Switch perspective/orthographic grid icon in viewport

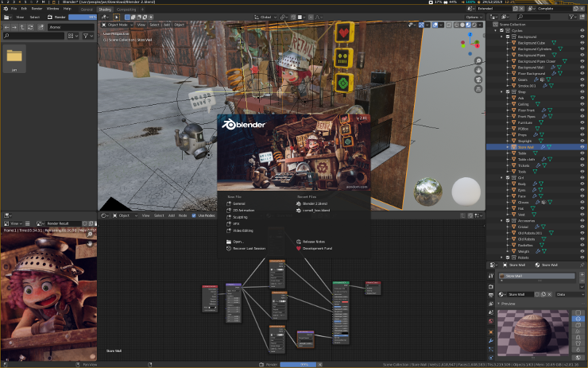(x=478, y=89)
